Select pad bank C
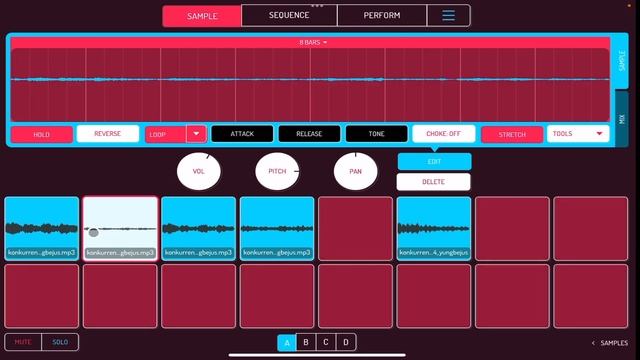This screenshot has width=640, height=360. coord(326,342)
